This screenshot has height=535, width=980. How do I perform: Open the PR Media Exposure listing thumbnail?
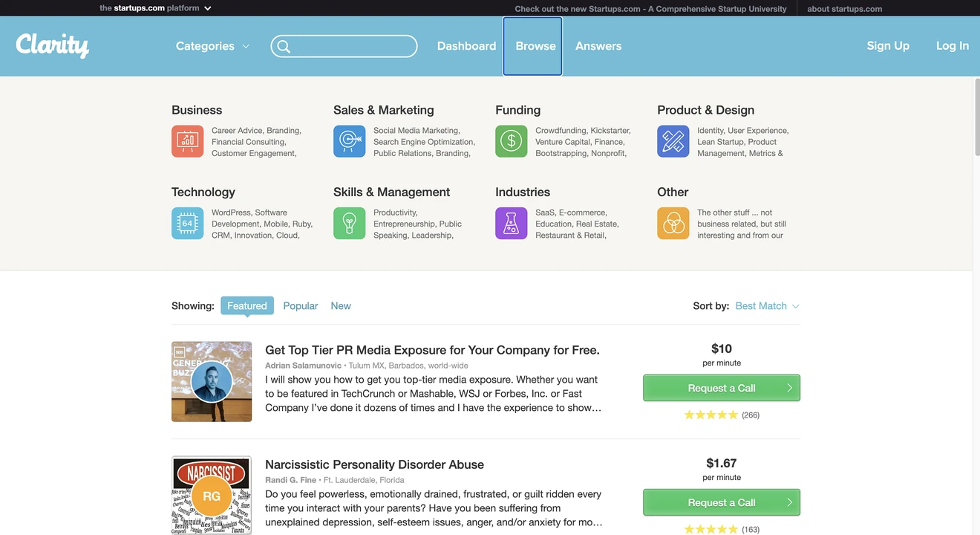[x=212, y=382]
